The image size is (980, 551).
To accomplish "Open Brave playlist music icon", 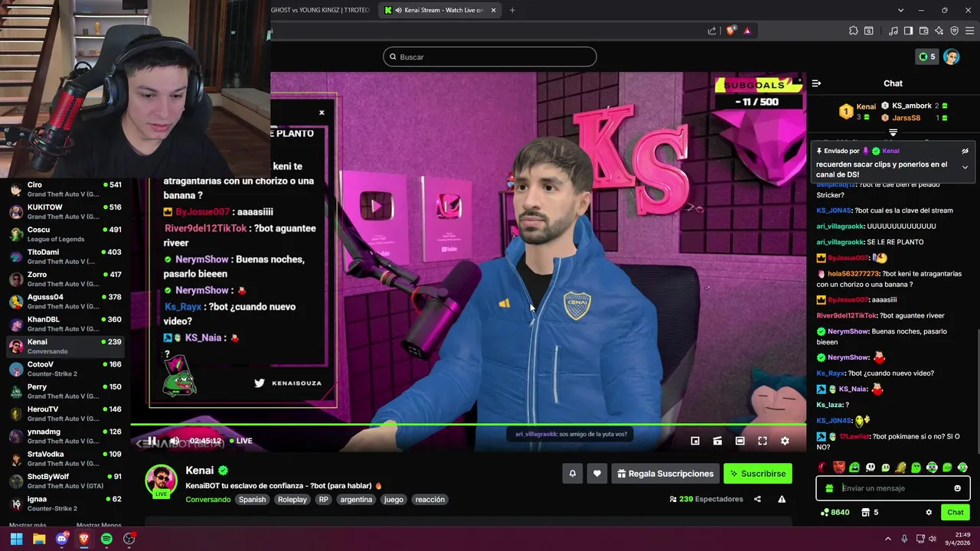I will pyautogui.click(x=893, y=31).
